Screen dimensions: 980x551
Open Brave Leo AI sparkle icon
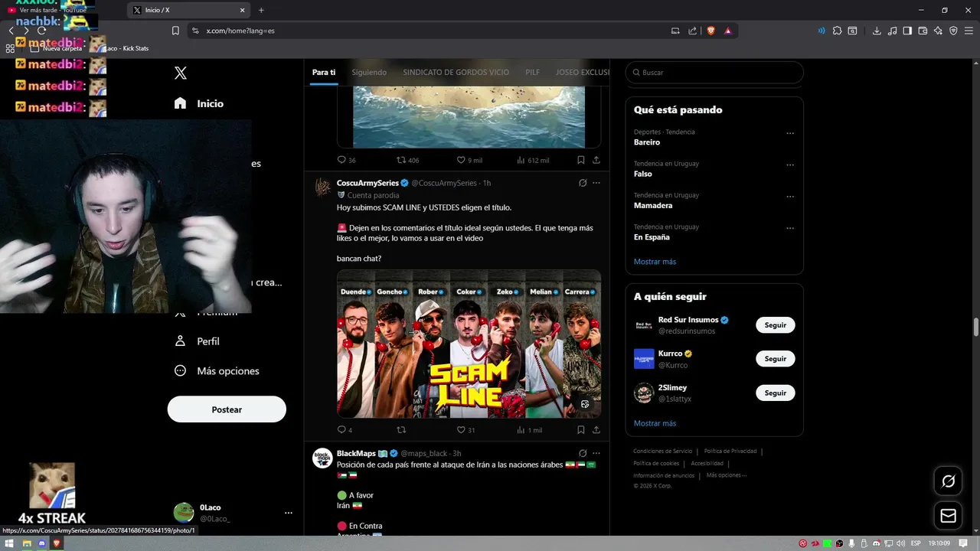pos(938,31)
